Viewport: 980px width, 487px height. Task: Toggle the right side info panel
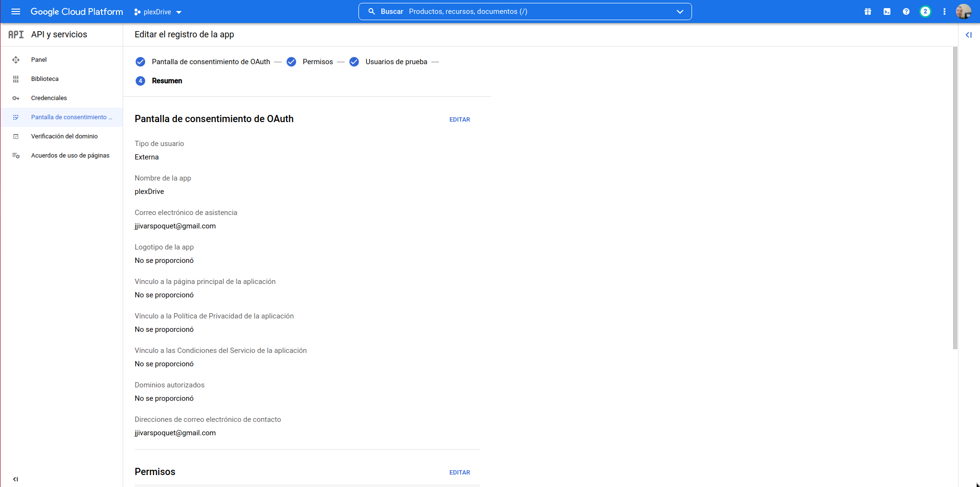click(x=968, y=34)
